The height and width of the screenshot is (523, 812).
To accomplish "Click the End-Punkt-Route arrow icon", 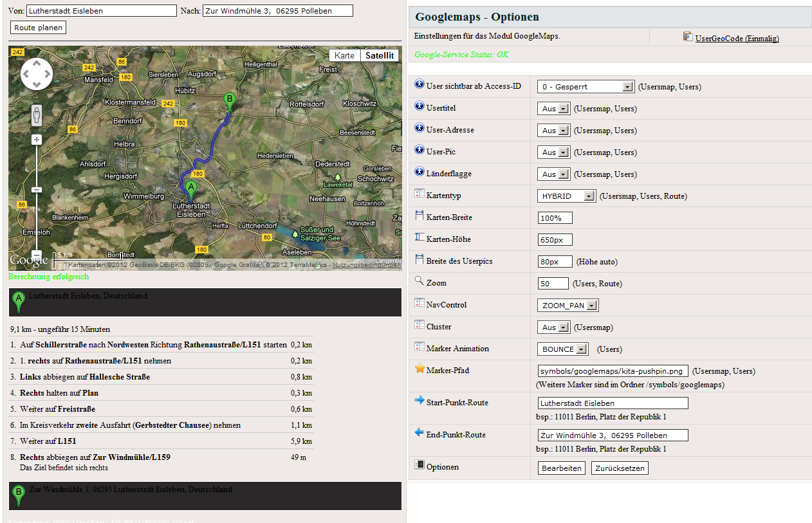I will tap(420, 433).
